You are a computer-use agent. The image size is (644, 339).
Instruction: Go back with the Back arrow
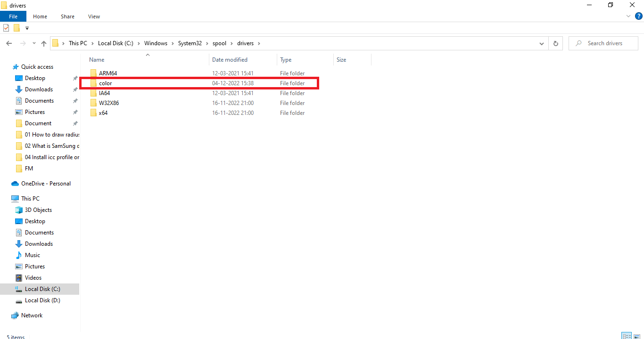coord(9,43)
